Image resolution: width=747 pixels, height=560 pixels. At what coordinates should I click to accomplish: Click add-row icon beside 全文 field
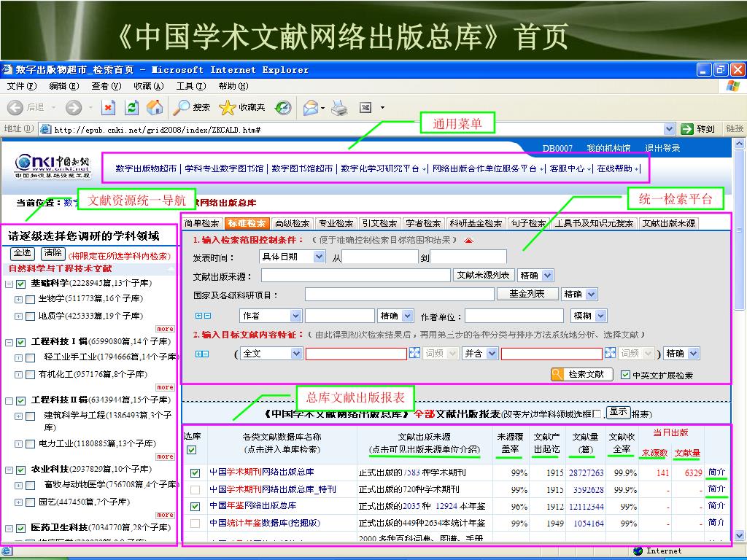(199, 354)
